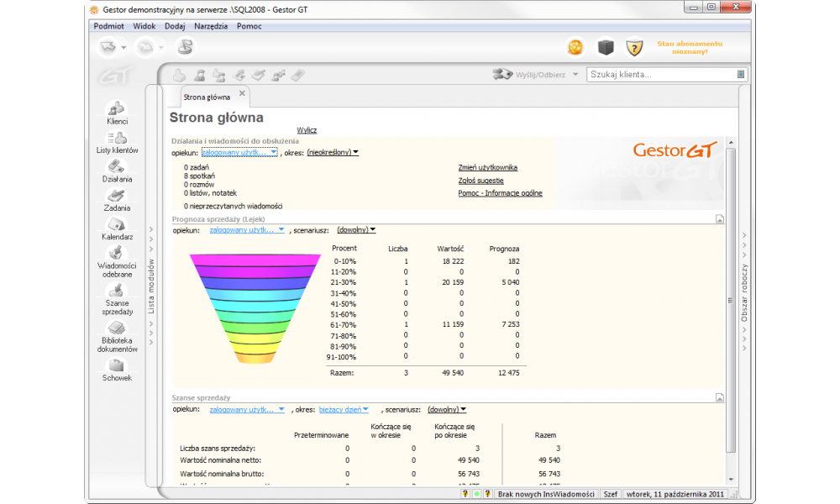Close the Strona główna tab
Screen dimensions: 840x504
(242, 93)
